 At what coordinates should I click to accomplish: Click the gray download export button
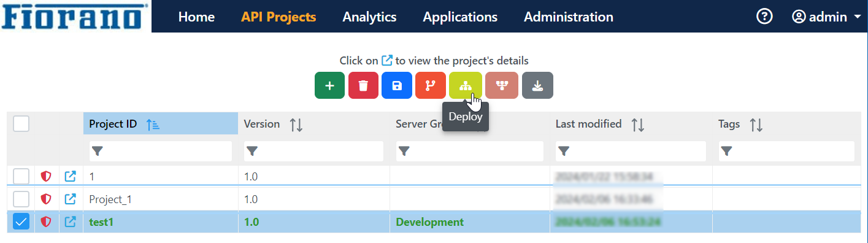click(x=537, y=85)
